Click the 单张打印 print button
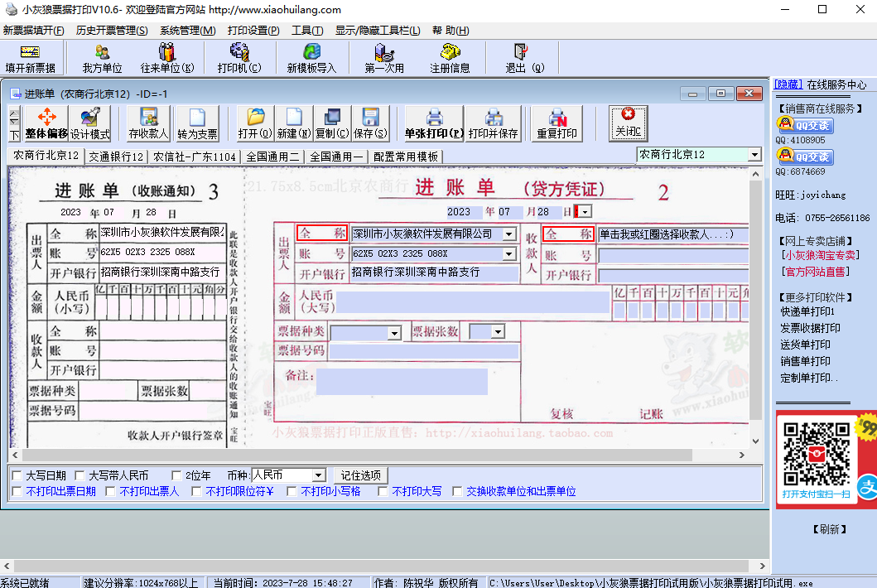The image size is (877, 588). point(434,123)
